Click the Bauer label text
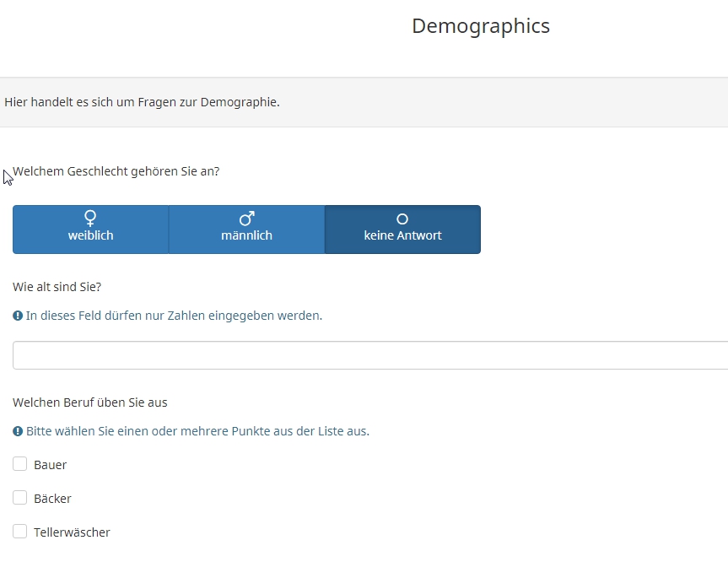 [51, 465]
